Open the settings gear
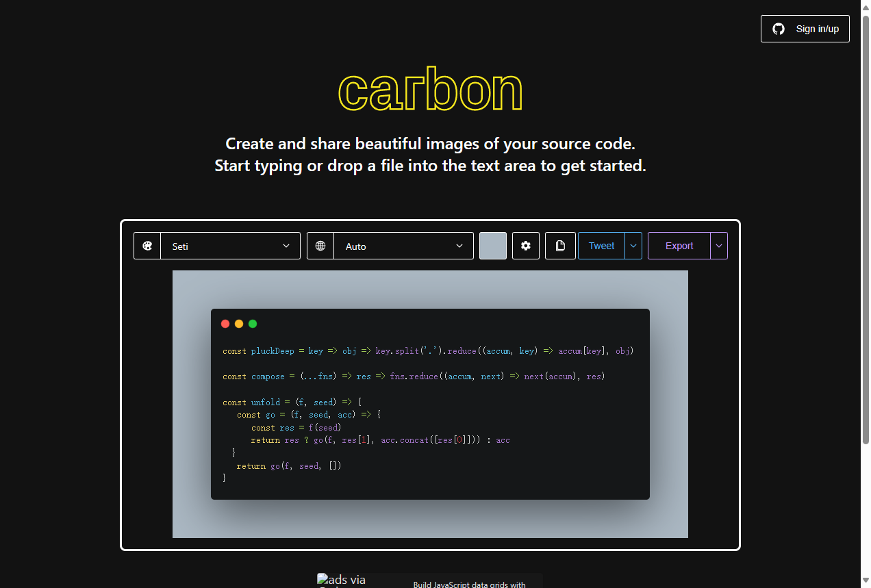The height and width of the screenshot is (588, 871). pos(525,246)
